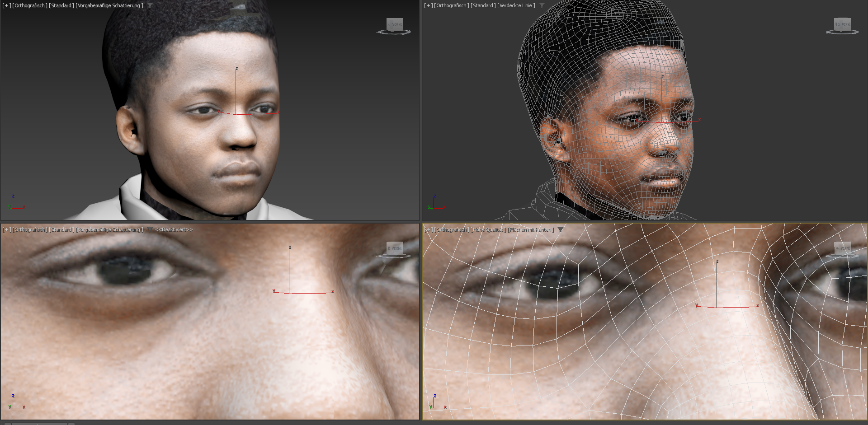Click the ViewCube in the top-left viewport

pos(394,25)
